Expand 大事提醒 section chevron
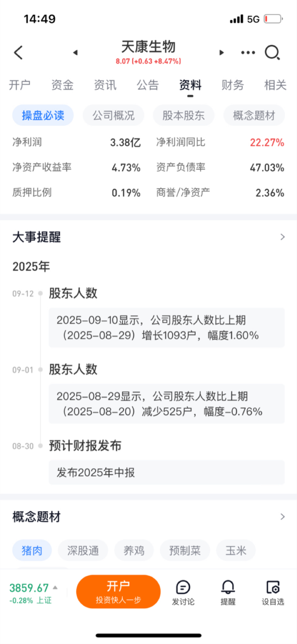This screenshot has width=297, height=644. point(283,237)
